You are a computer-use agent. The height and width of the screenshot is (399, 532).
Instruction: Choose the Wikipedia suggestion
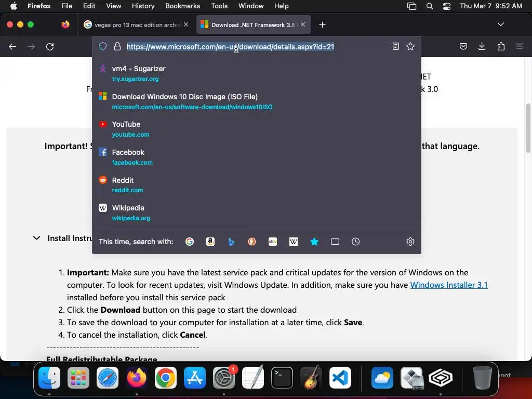257,212
